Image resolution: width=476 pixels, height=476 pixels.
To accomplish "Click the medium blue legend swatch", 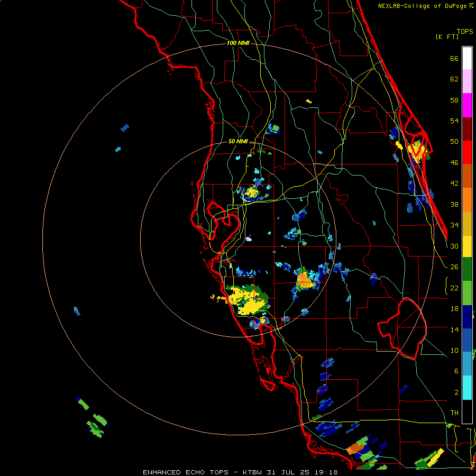I will click(x=467, y=340).
